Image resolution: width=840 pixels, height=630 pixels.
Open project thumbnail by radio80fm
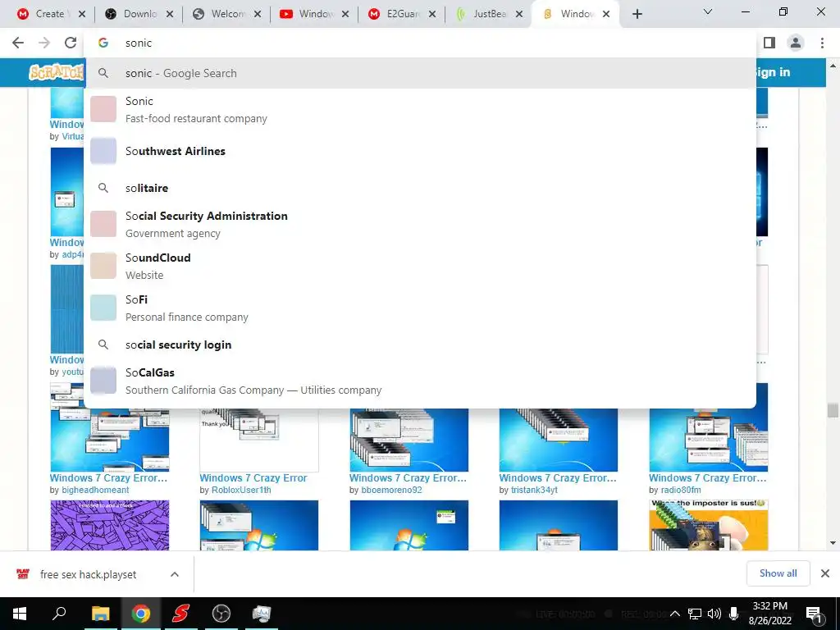(708, 440)
